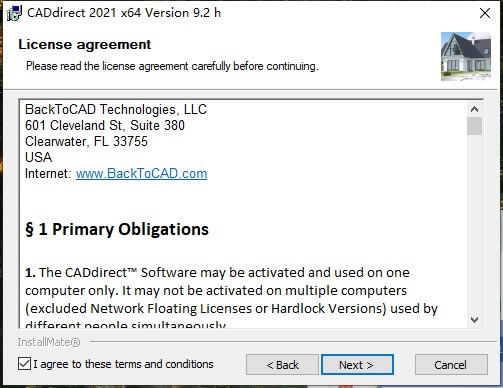Click the 'InstallMate®' label
Viewport: 503px width, 388px height.
coord(49,342)
